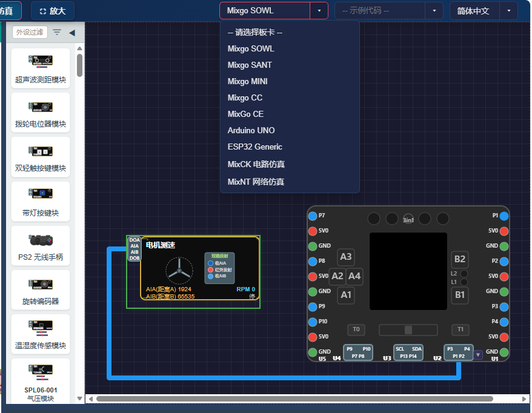The width and height of the screenshot is (532, 413).
Task: Click the A4 button on the board
Action: [354, 276]
